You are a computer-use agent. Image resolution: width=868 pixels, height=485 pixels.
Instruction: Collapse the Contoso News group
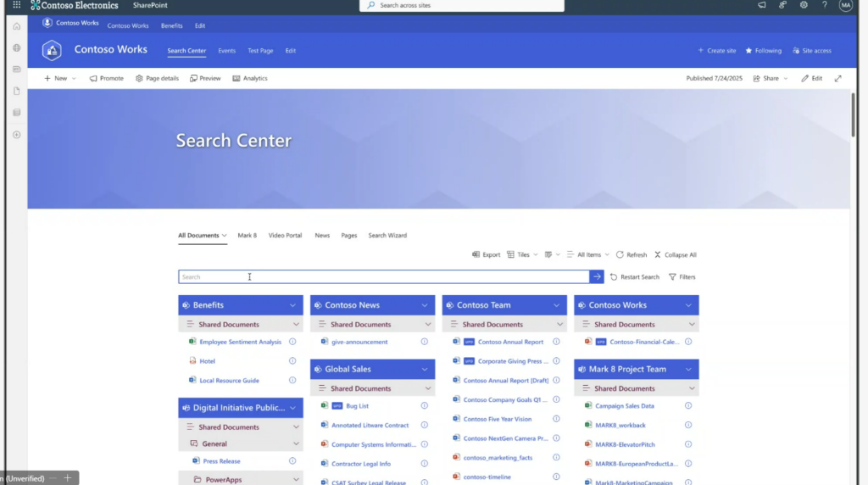[x=425, y=305]
